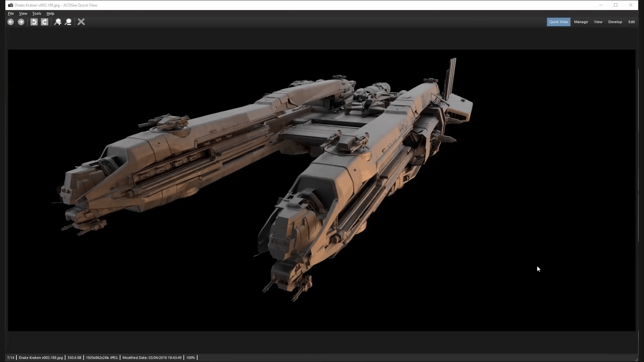Click the 7/14 image counter
Image resolution: width=644 pixels, height=362 pixels.
click(11, 358)
